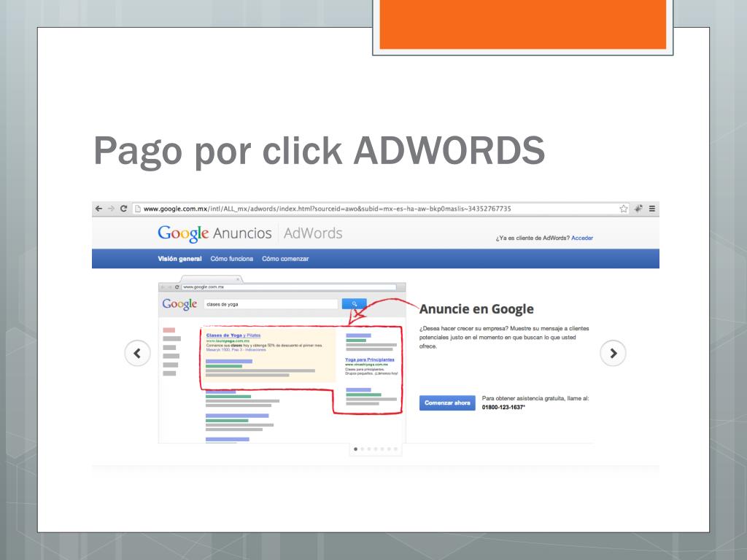Bookmark page with the star icon
Viewport: 747px width, 560px height.
point(623,209)
